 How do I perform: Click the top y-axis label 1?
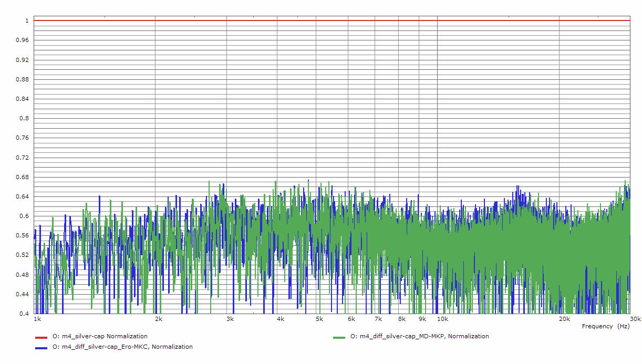26,21
